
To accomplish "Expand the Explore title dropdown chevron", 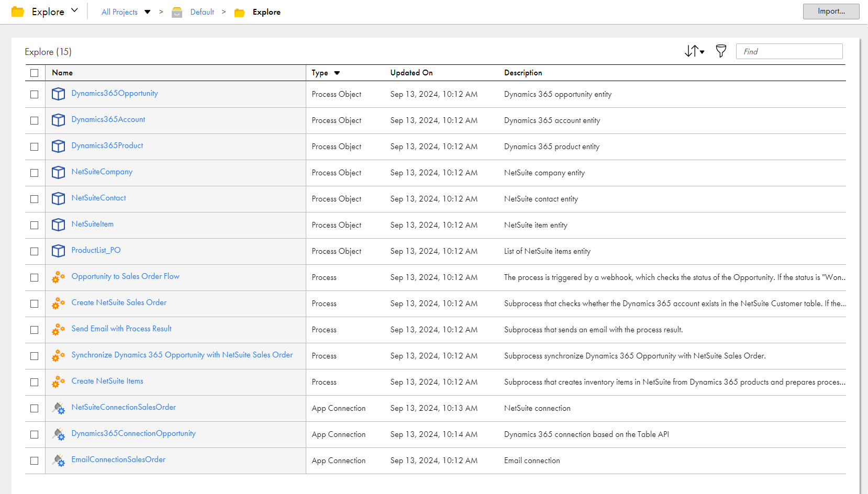I will pos(74,10).
